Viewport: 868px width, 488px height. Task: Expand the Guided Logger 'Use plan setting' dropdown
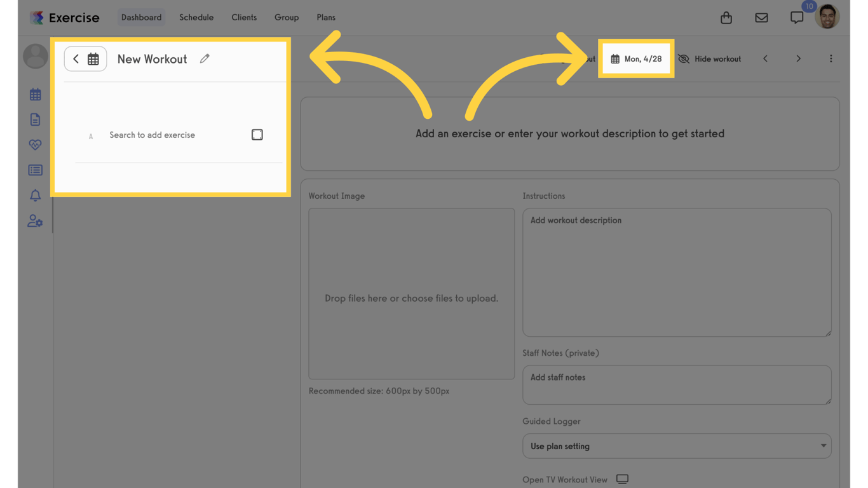coord(677,446)
